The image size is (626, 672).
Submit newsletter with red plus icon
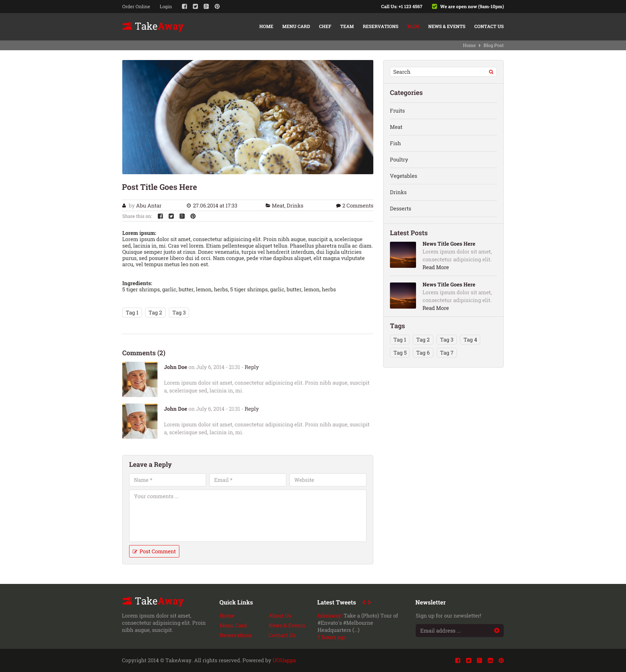tap(497, 631)
